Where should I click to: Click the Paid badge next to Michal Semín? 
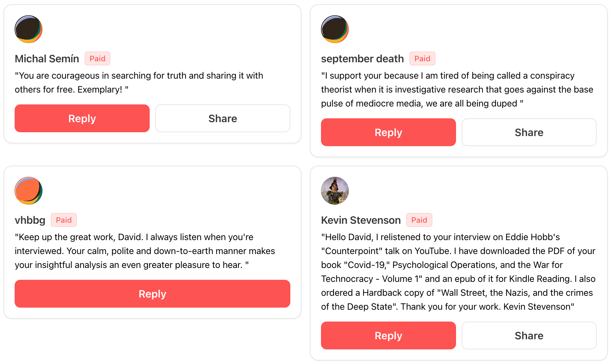(x=97, y=58)
